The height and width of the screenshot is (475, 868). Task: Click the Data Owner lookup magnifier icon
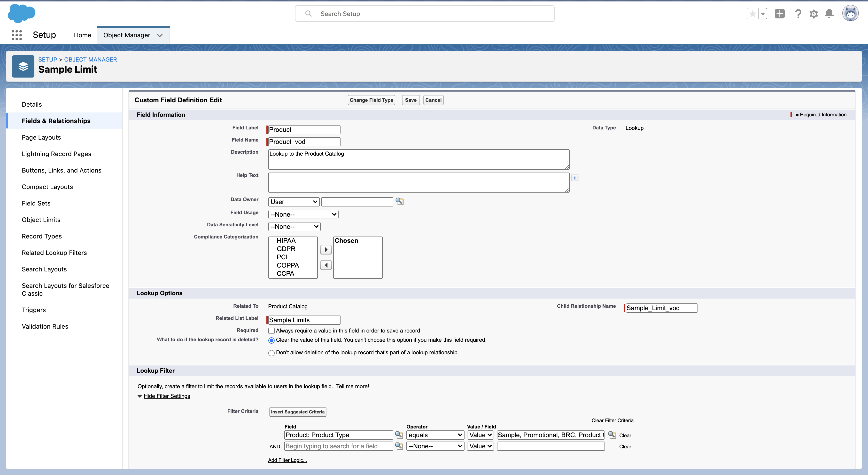click(x=399, y=201)
